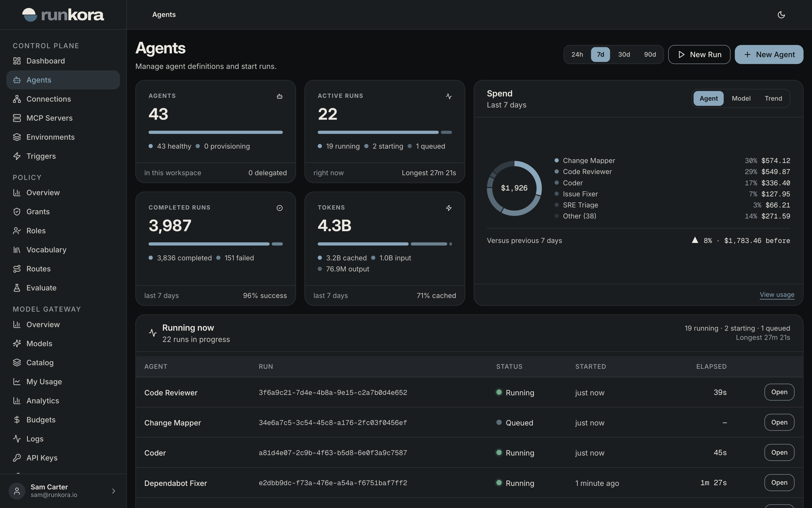Toggle dark mode via moon icon
Screen dimensions: 812x508
(781, 15)
